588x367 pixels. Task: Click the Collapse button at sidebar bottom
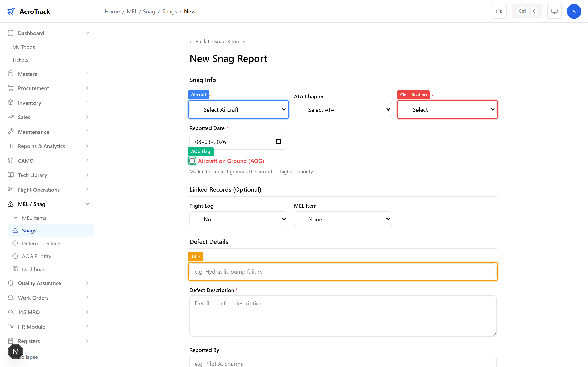(x=28, y=357)
